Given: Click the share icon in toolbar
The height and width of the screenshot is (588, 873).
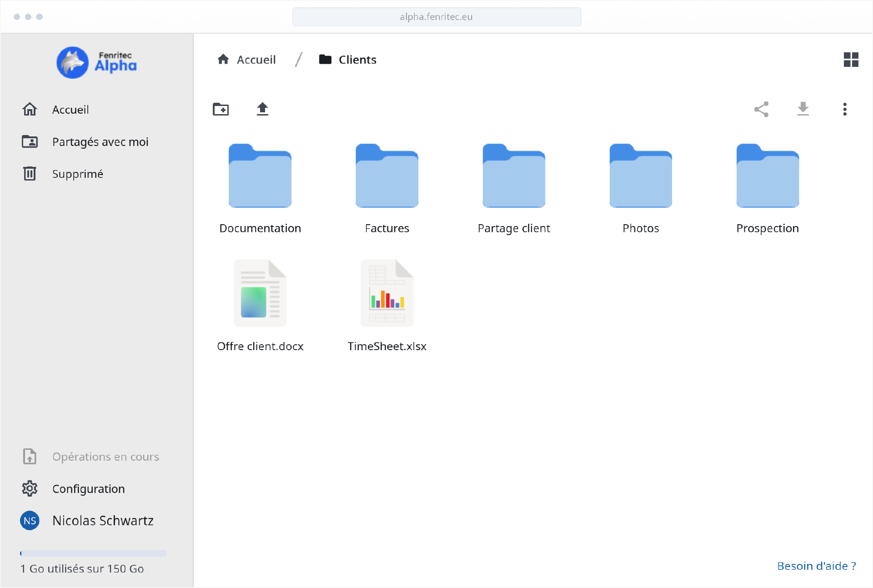Looking at the screenshot, I should click(x=761, y=109).
